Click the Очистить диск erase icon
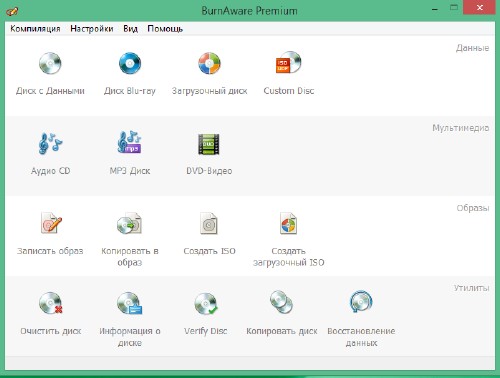This screenshot has width=500, height=378. [51, 303]
